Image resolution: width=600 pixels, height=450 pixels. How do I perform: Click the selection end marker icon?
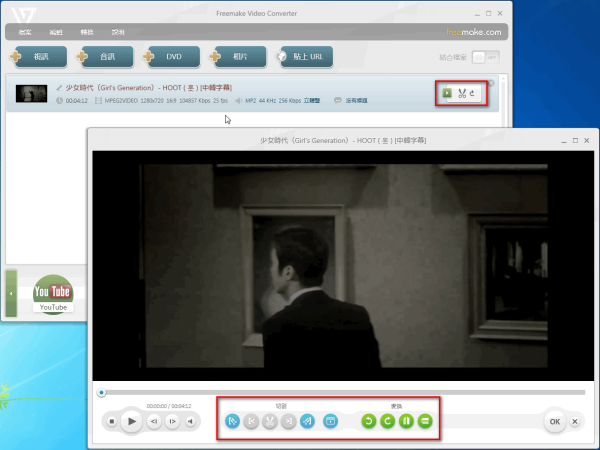pyautogui.click(x=307, y=421)
